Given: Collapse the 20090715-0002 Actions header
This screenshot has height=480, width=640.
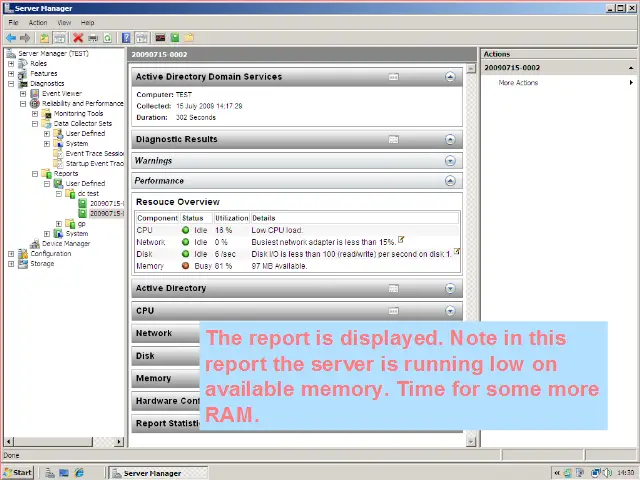Looking at the screenshot, I should coord(631,68).
